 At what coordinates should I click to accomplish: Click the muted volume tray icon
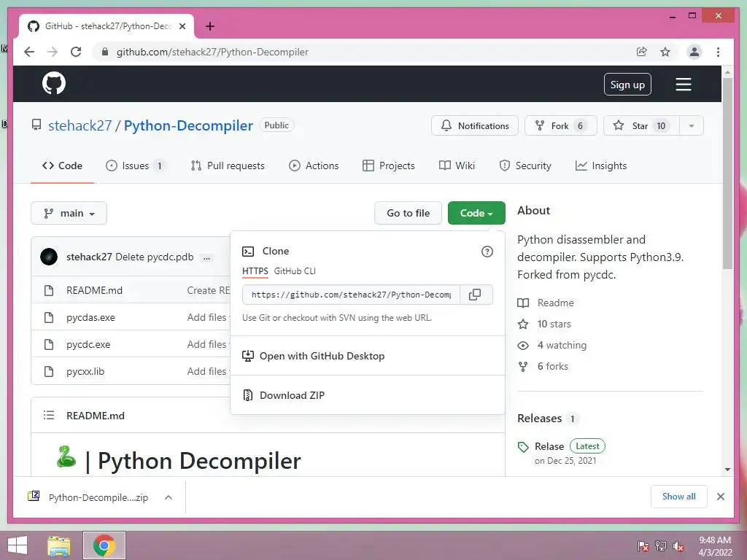(x=678, y=546)
